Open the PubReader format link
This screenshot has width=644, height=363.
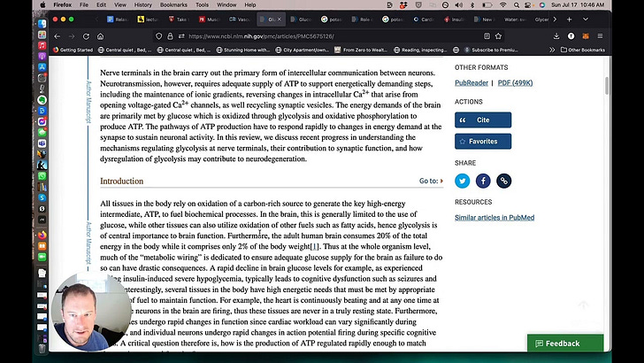pyautogui.click(x=471, y=83)
